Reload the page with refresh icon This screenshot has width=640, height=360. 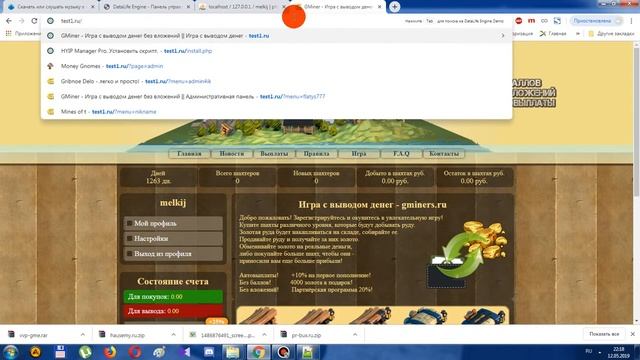34,21
